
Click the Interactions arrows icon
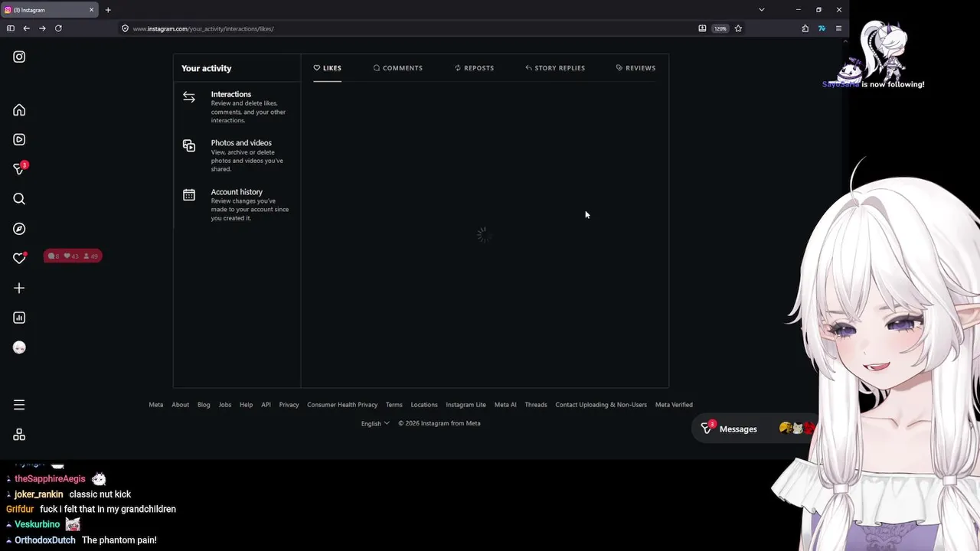(x=189, y=97)
